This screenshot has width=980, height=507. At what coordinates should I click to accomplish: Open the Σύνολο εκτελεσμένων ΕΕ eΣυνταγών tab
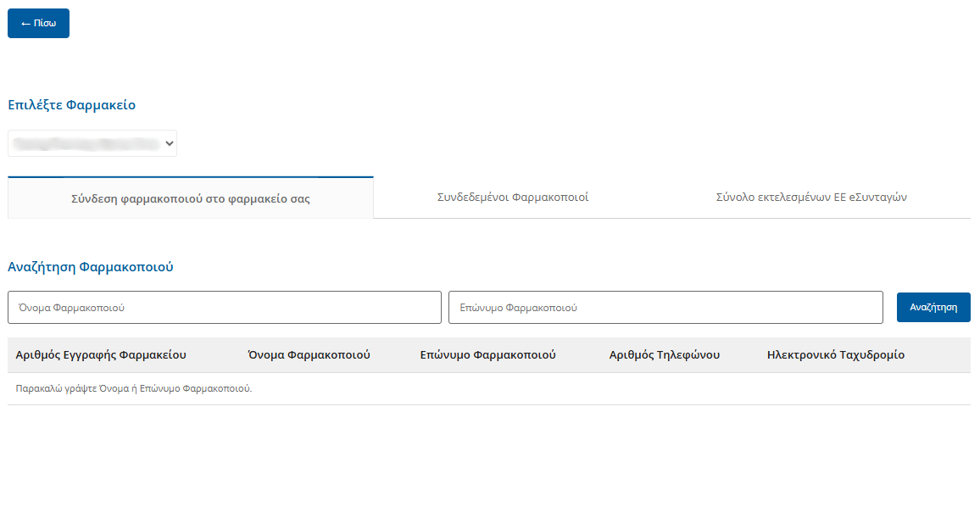point(811,198)
